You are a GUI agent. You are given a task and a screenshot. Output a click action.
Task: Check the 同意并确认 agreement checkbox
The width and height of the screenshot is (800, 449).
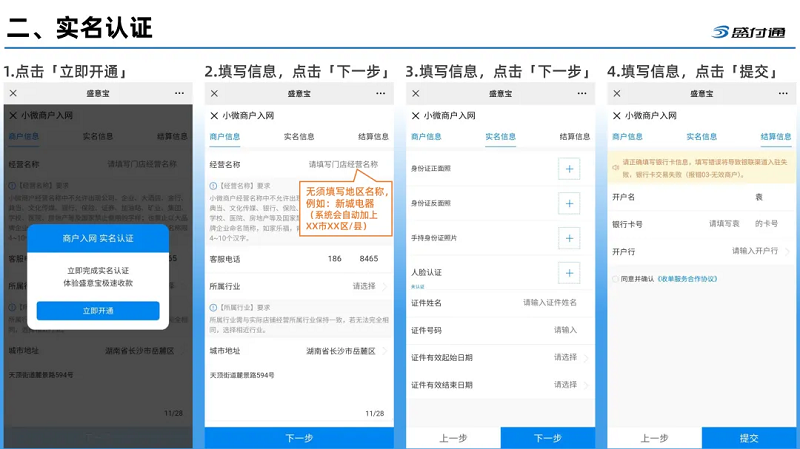click(615, 279)
